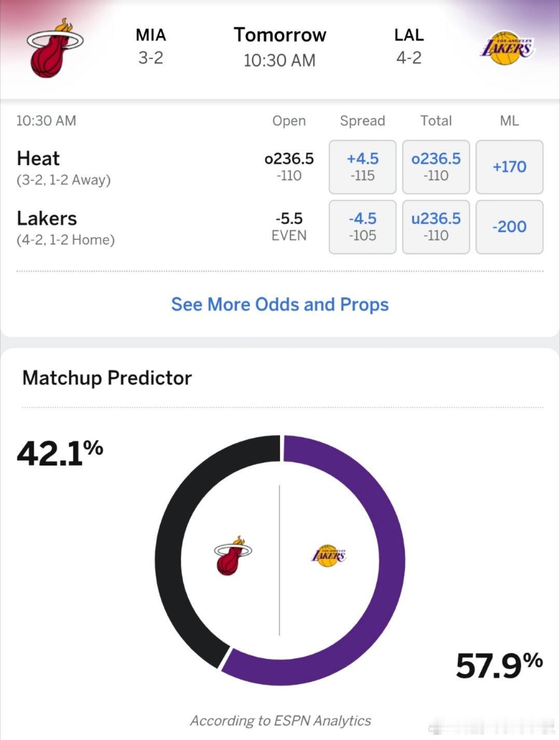Viewport: 560px width, 740px height.
Task: Pick Heat +170 moneyline
Action: pyautogui.click(x=509, y=167)
